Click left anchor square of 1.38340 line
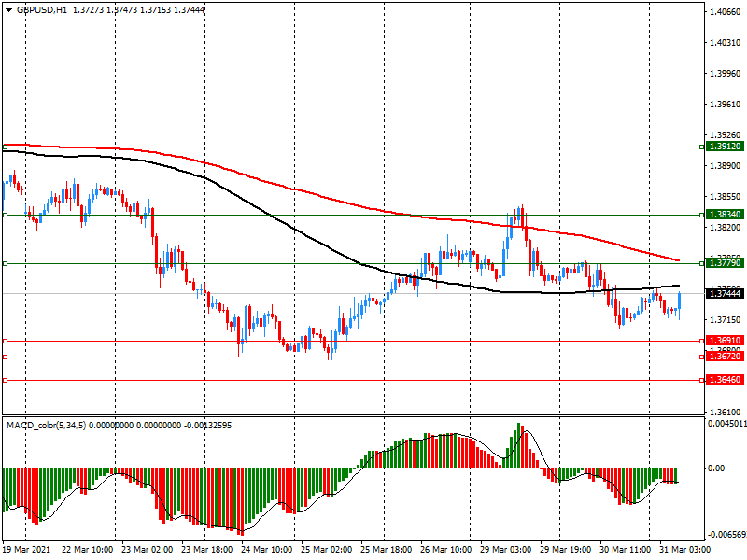The image size is (747, 560). click(x=5, y=215)
